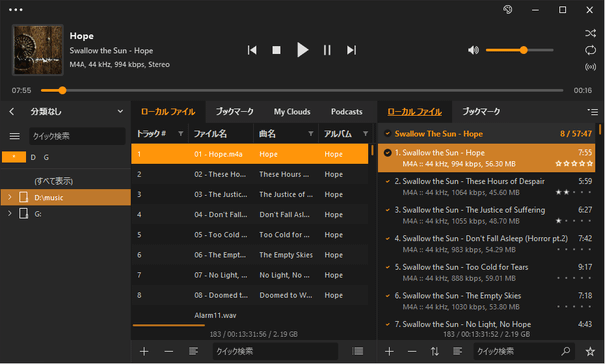The width and height of the screenshot is (605, 364).
Task: Toggle shuffle playback mode
Action: 590,33
